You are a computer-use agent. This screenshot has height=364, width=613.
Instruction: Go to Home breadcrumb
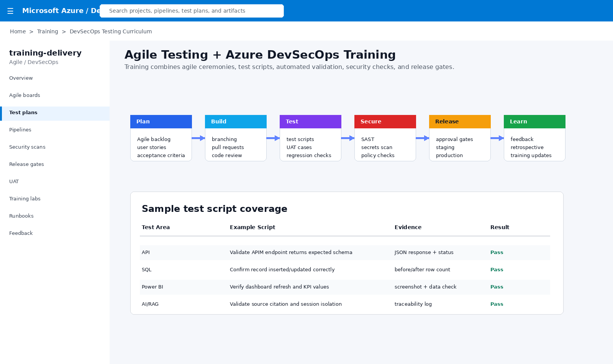pyautogui.click(x=18, y=31)
